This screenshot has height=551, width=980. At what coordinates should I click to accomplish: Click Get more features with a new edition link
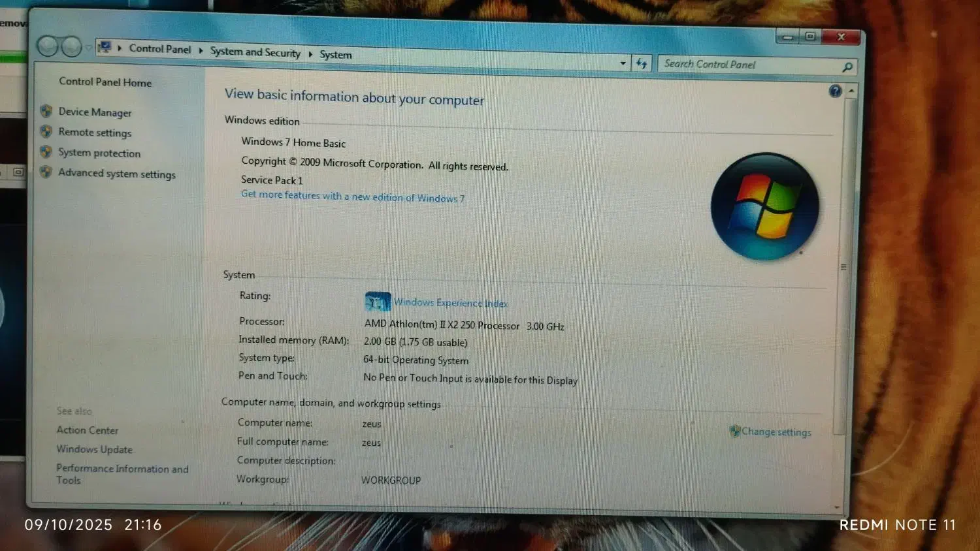(x=353, y=197)
